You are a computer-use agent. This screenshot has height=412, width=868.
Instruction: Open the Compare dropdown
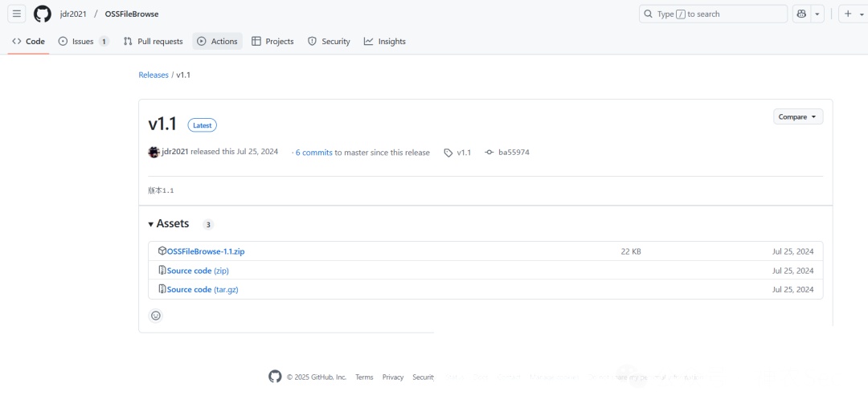pos(798,116)
